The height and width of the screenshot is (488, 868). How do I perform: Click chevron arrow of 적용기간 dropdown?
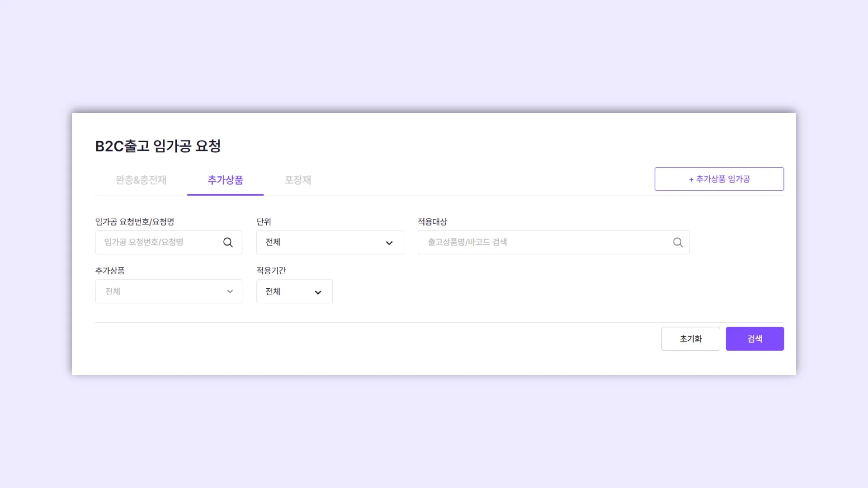point(318,292)
